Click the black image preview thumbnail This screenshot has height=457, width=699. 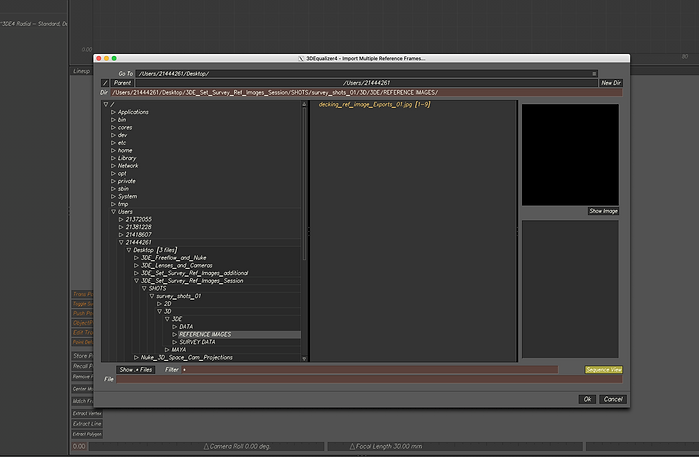tap(570, 155)
